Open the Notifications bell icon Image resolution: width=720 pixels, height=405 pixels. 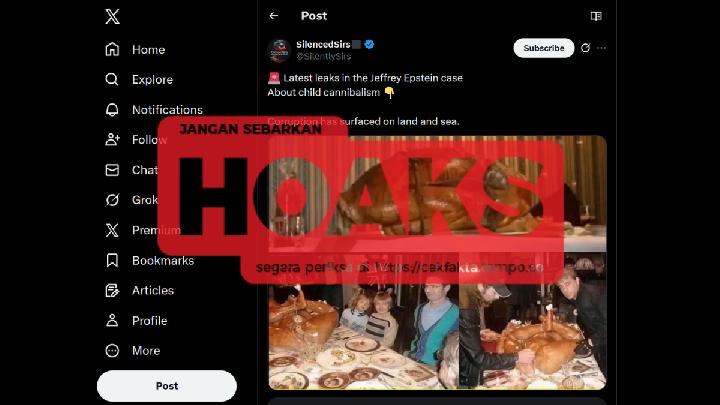coord(112,110)
